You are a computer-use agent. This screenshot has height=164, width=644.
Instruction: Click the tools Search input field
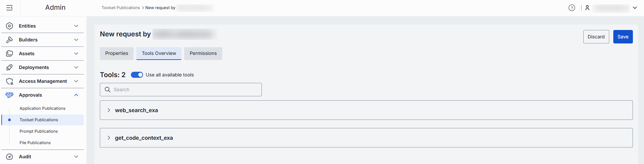186,90
